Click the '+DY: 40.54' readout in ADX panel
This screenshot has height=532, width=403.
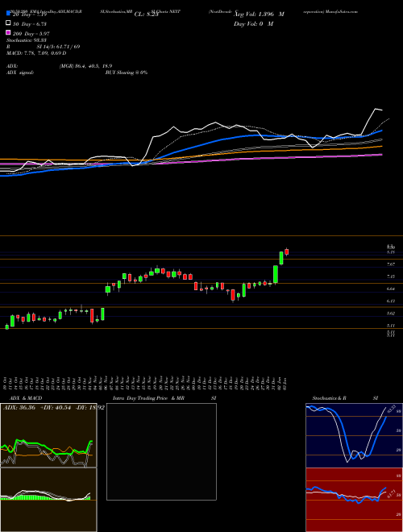56,407
